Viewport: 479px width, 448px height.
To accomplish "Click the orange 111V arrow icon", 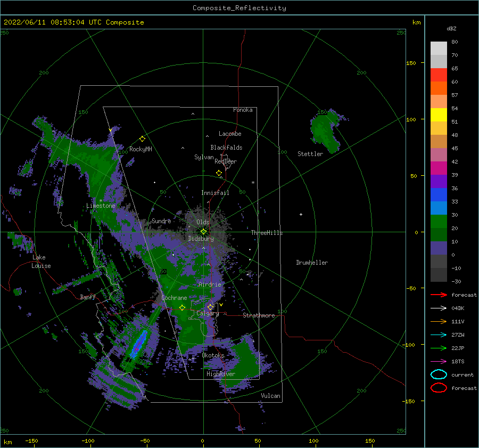I will (x=439, y=321).
